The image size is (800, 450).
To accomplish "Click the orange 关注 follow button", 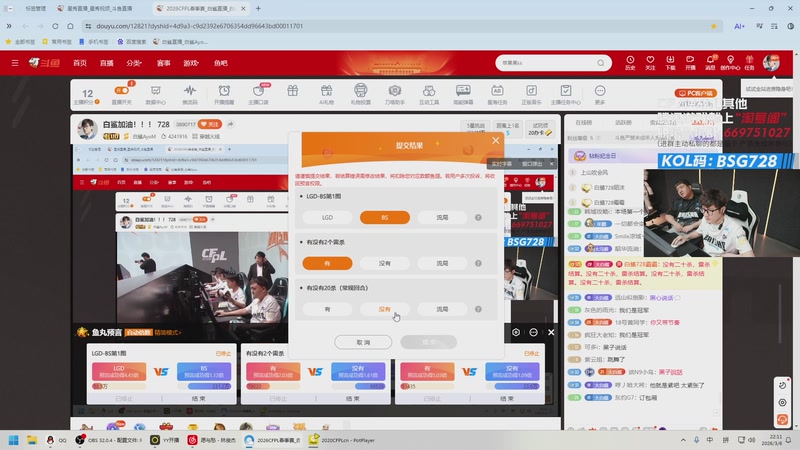I will pyautogui.click(x=210, y=124).
